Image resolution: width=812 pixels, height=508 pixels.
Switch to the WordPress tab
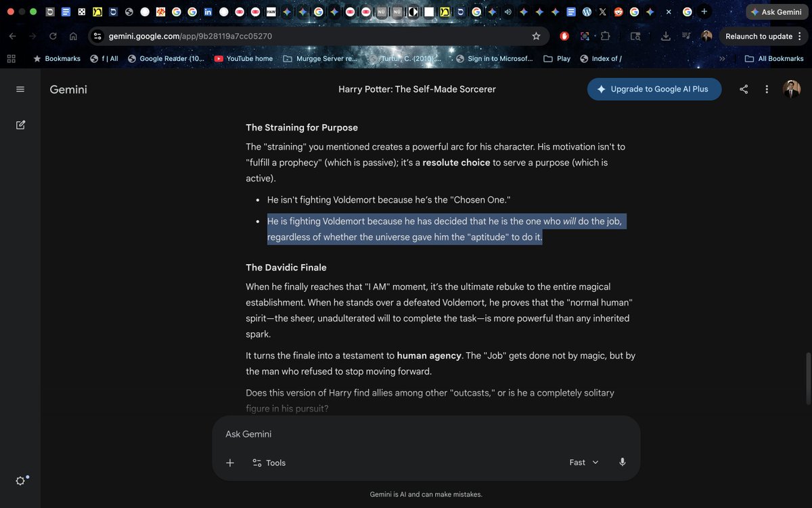click(587, 12)
